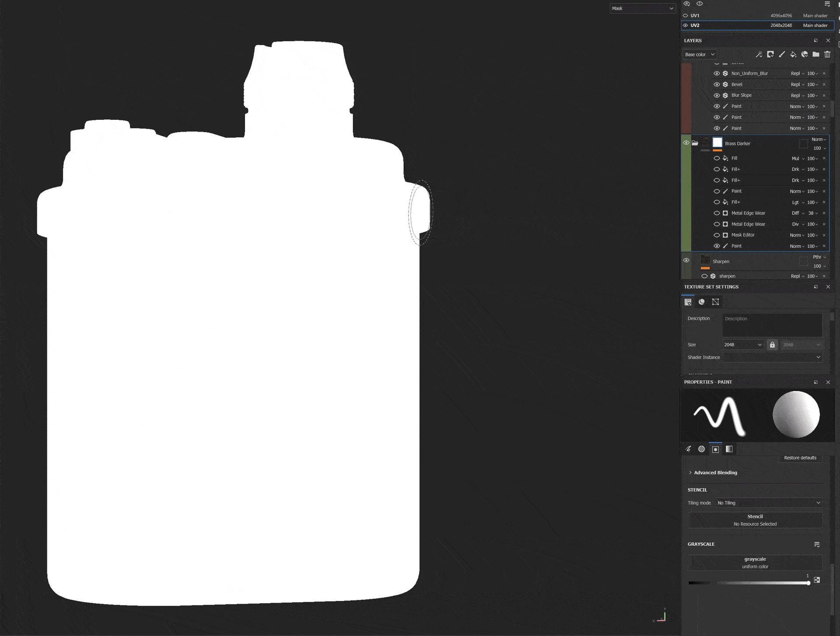Open the Alpha tab in paint properties
Image resolution: width=840 pixels, height=636 pixels.
702,449
